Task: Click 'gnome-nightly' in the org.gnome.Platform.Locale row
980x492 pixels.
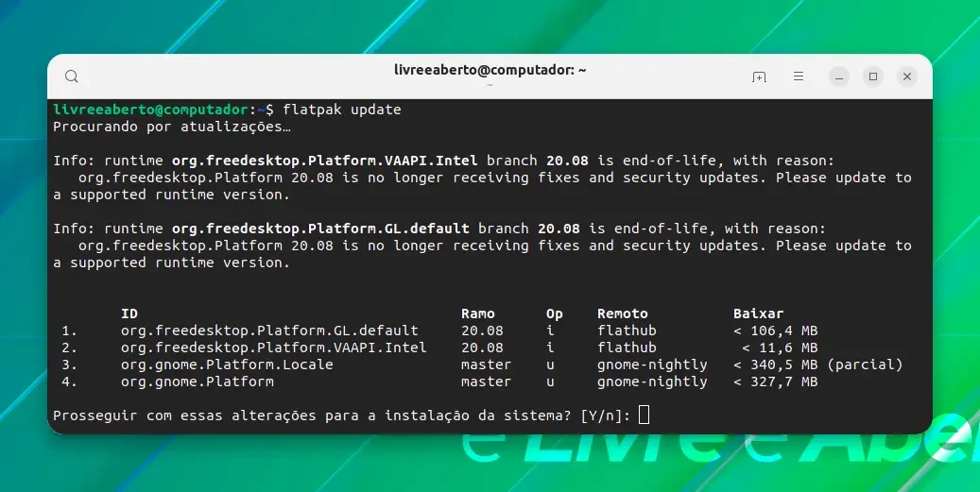Action: (652, 365)
